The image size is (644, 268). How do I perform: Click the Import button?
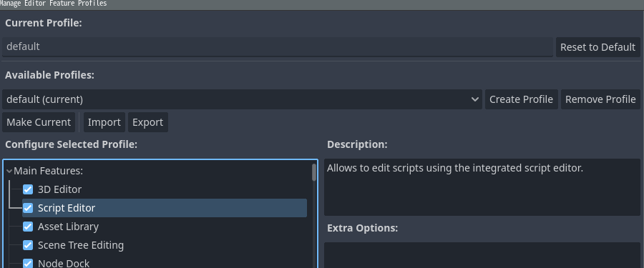coord(104,122)
